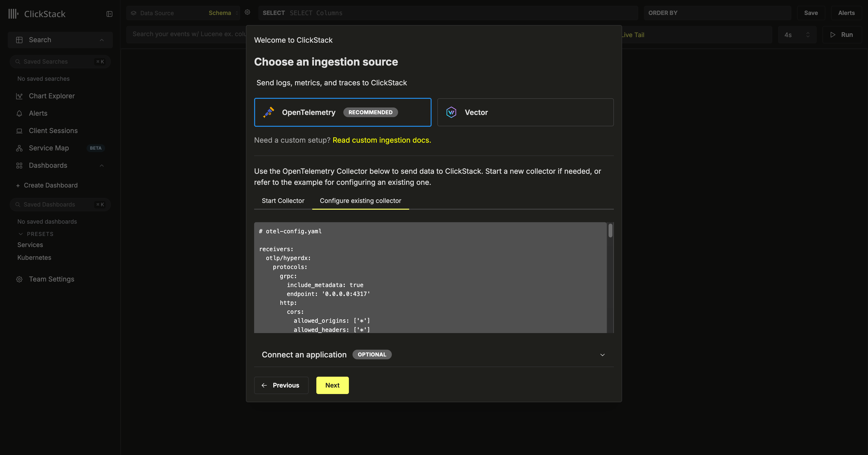
Task: Open source settings gear icon
Action: click(247, 13)
